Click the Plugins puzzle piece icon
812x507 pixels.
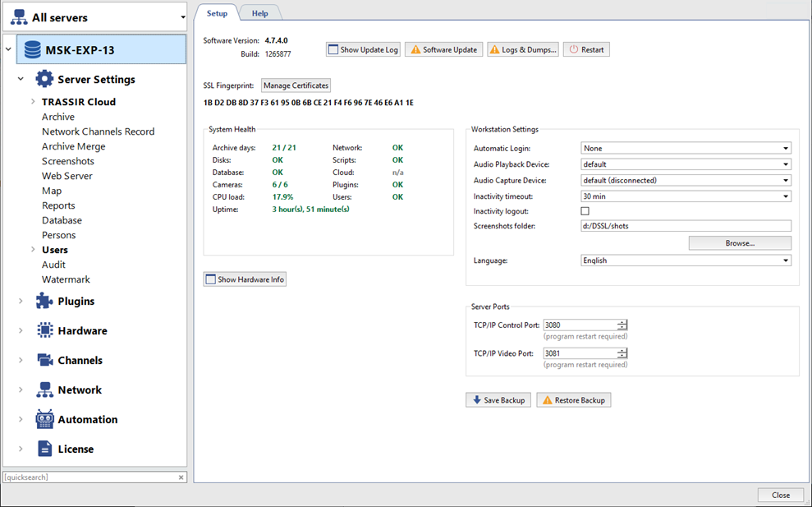(x=44, y=302)
